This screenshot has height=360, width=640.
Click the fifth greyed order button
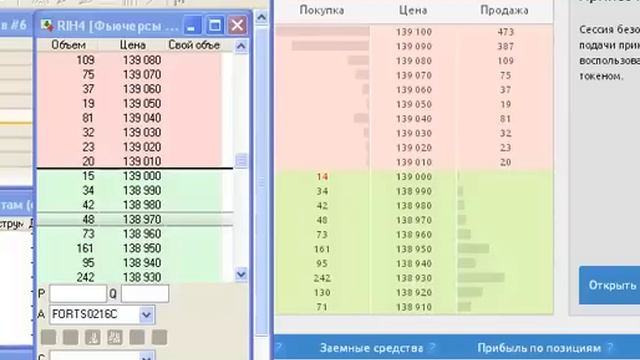(137, 338)
